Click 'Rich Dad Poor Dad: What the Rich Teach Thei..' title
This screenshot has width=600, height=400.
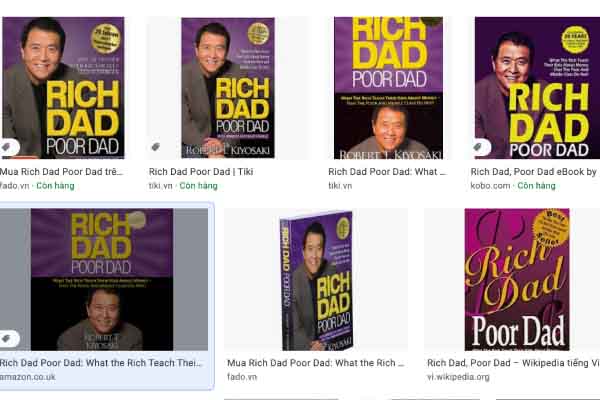(x=101, y=363)
